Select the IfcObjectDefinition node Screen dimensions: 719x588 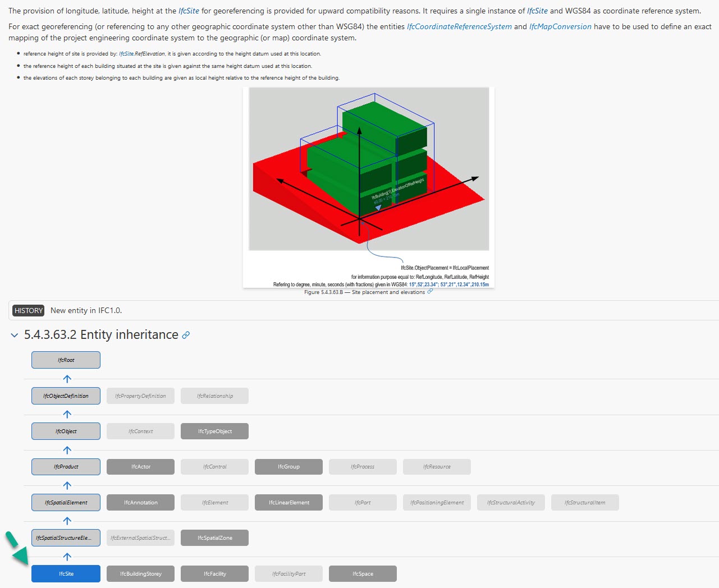(66, 396)
